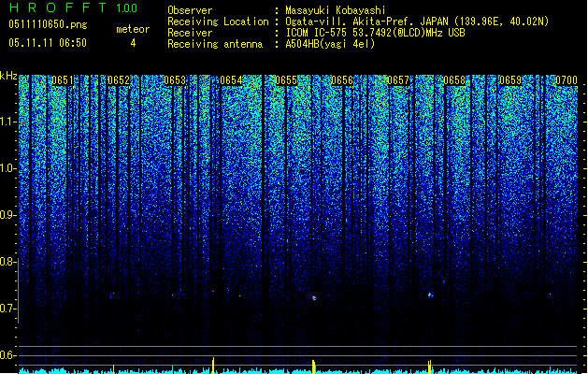Click the 0655 time marker
Screen dimensions: 588x374
(286, 80)
